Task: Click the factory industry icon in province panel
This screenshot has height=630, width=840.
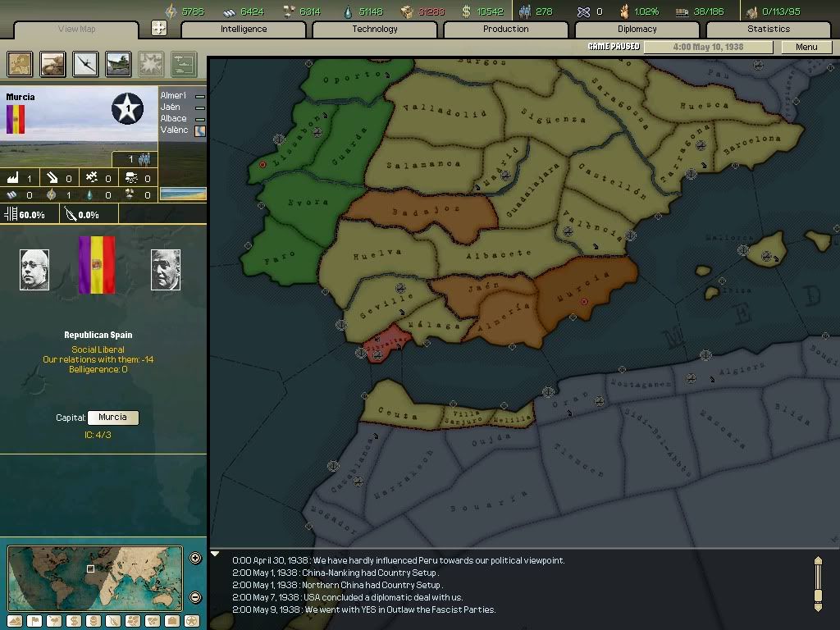Action: coord(12,177)
